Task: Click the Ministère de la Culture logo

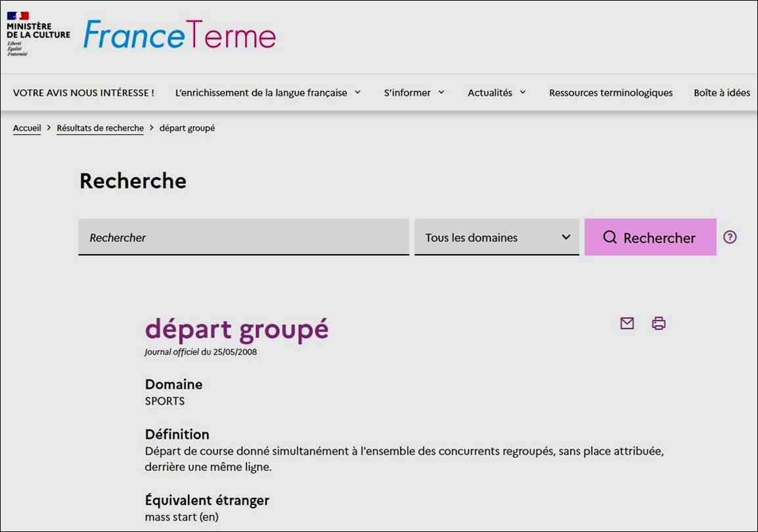Action: click(x=38, y=33)
